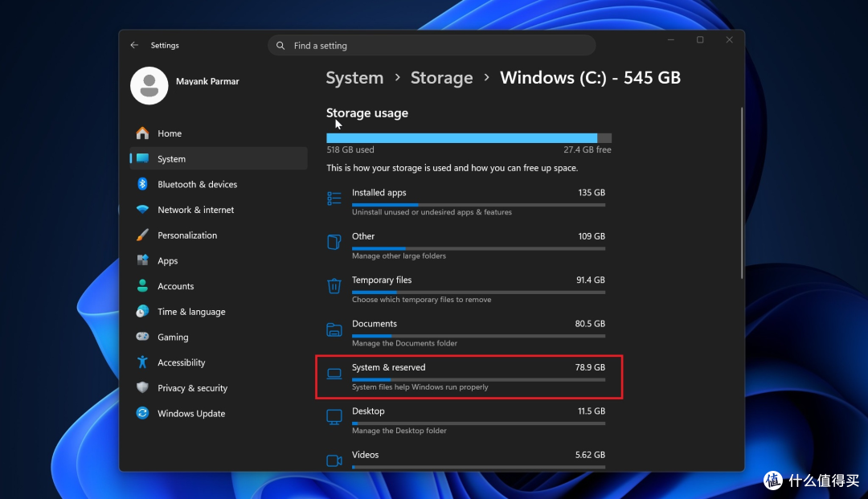Open Videos storage details

click(x=469, y=460)
